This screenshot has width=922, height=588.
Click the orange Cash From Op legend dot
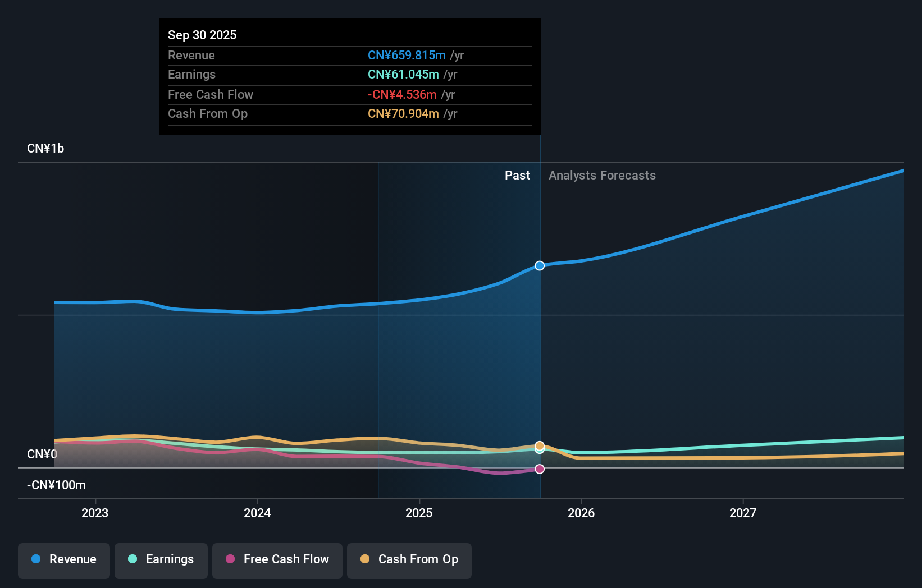point(365,559)
